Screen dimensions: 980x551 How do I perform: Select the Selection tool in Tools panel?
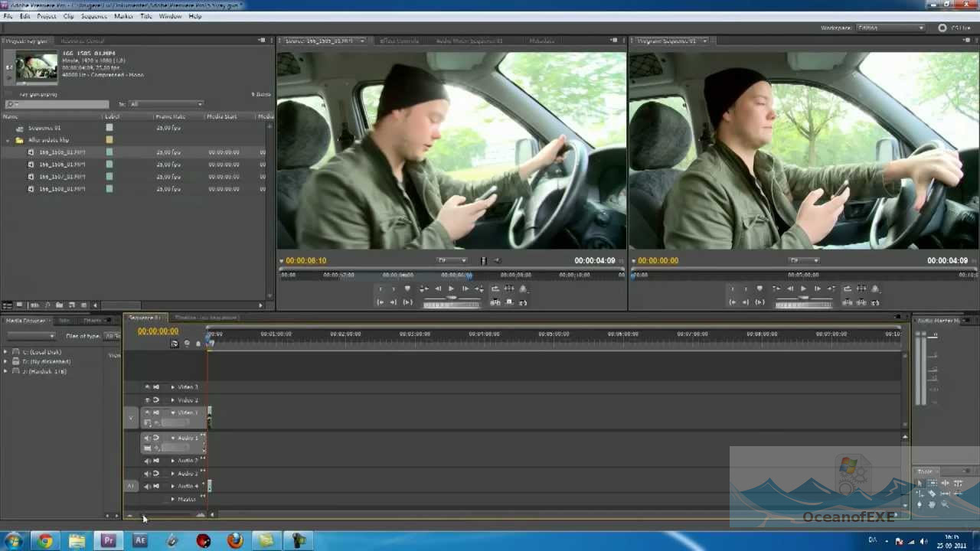tap(920, 484)
